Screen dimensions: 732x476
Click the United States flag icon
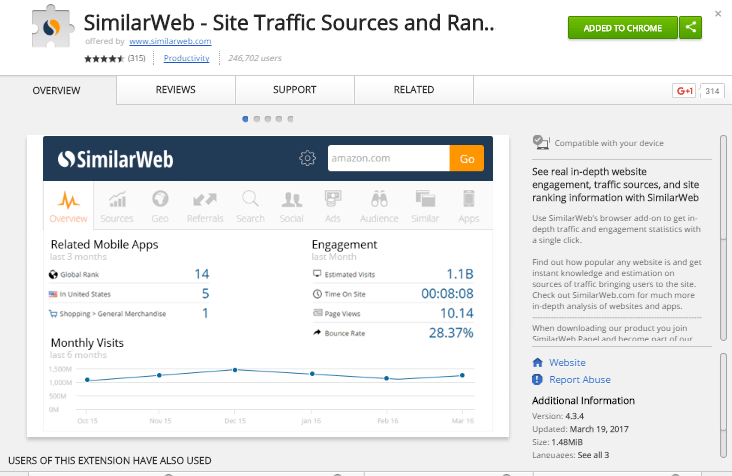[53, 294]
